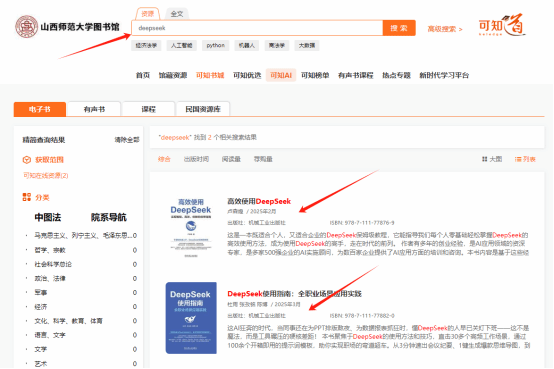Click 清除全部 to clear filters
This screenshot has height=369, width=554.
(x=127, y=140)
